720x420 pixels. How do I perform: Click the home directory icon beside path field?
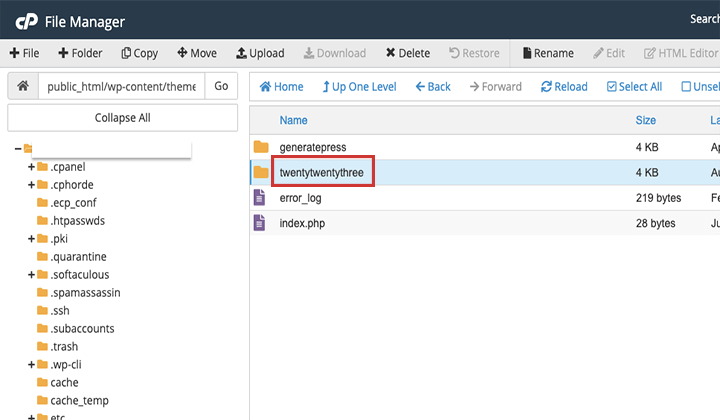(22, 86)
